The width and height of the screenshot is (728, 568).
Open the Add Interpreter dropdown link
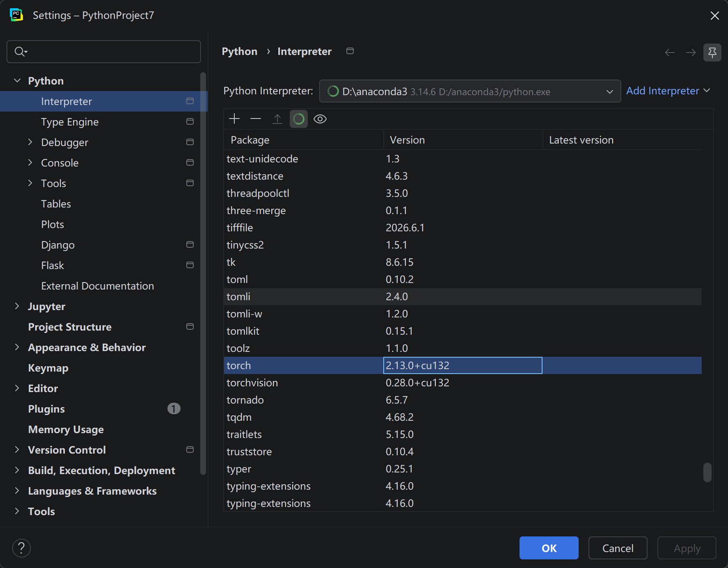click(668, 91)
